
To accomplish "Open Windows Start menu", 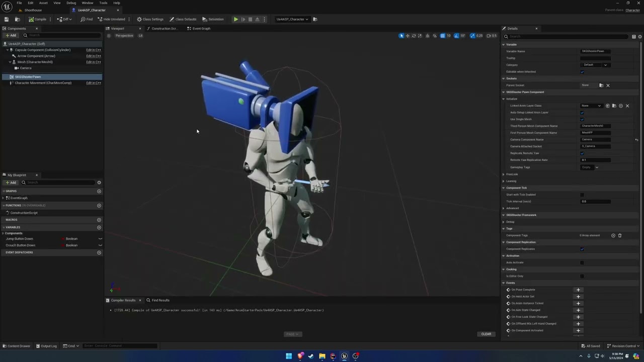I will coord(289,356).
